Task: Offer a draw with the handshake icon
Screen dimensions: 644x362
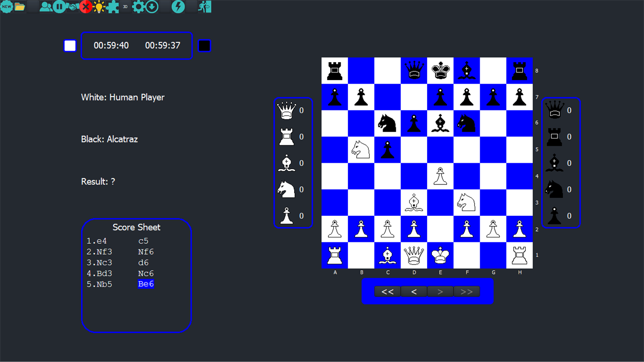Action: [x=72, y=7]
